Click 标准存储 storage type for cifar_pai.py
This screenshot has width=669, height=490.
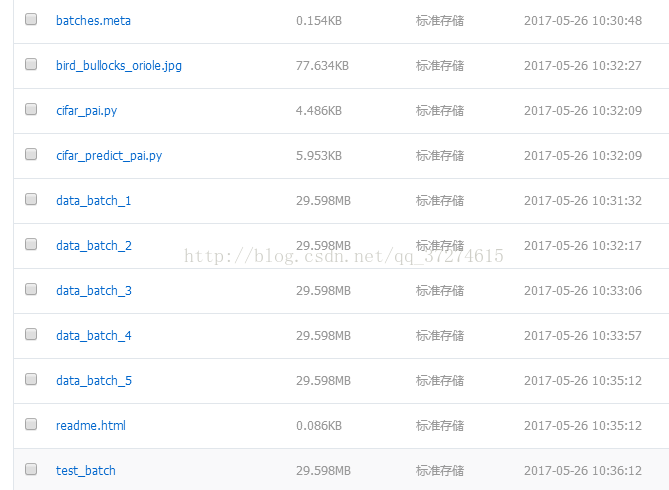[x=440, y=111]
